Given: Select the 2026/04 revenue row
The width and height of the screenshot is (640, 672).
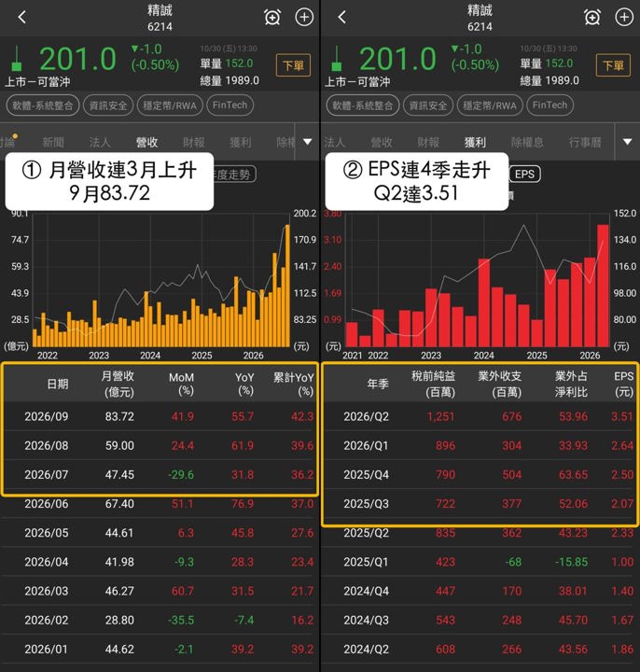Looking at the screenshot, I should tap(160, 562).
